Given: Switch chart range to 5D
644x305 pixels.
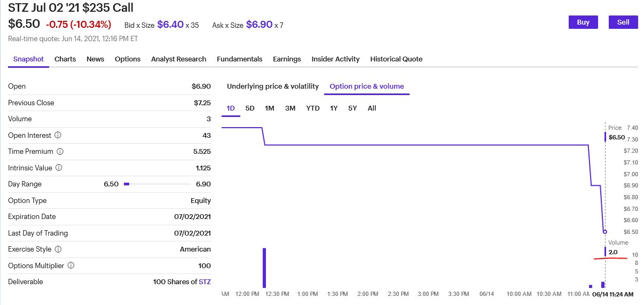Looking at the screenshot, I should click(250, 108).
